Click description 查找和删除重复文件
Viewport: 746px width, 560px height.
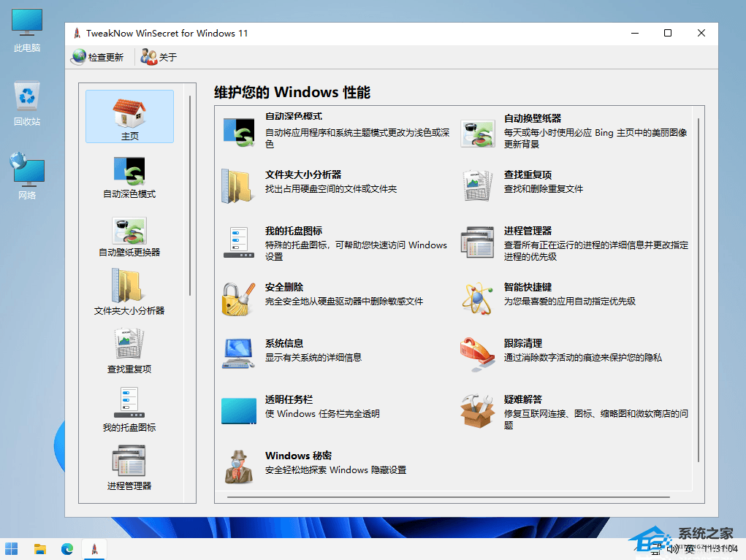coord(544,188)
